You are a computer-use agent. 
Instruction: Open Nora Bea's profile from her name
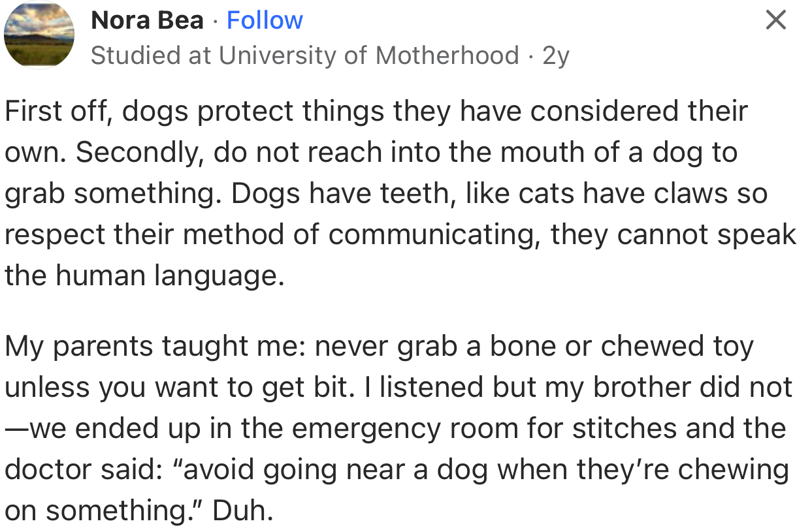(148, 20)
